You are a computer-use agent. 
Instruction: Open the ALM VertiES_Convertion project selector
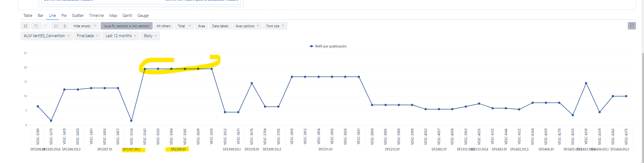coord(46,36)
